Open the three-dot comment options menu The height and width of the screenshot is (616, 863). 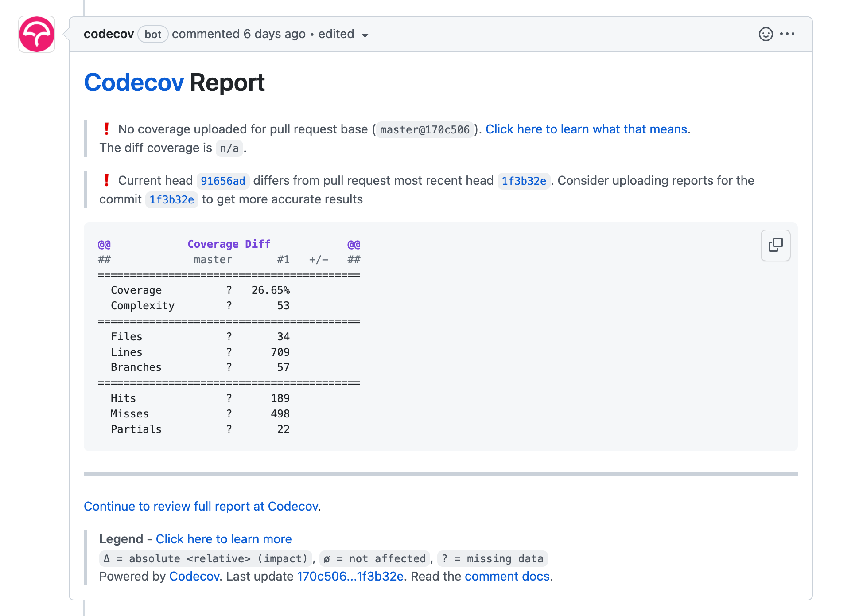tap(787, 34)
